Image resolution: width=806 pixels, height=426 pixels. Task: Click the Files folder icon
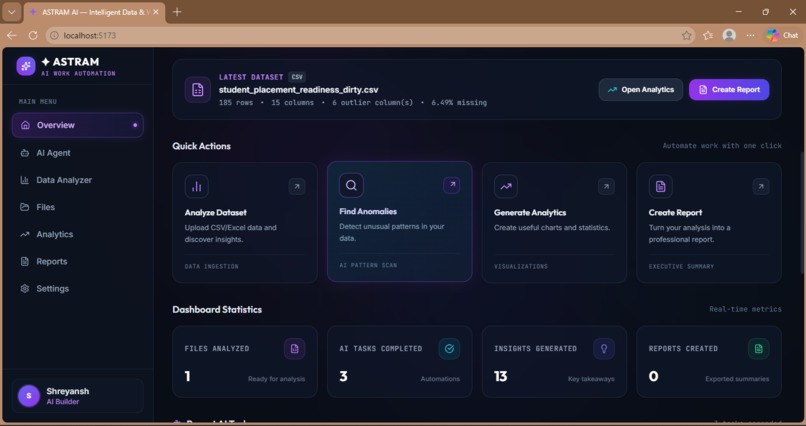[x=25, y=207]
